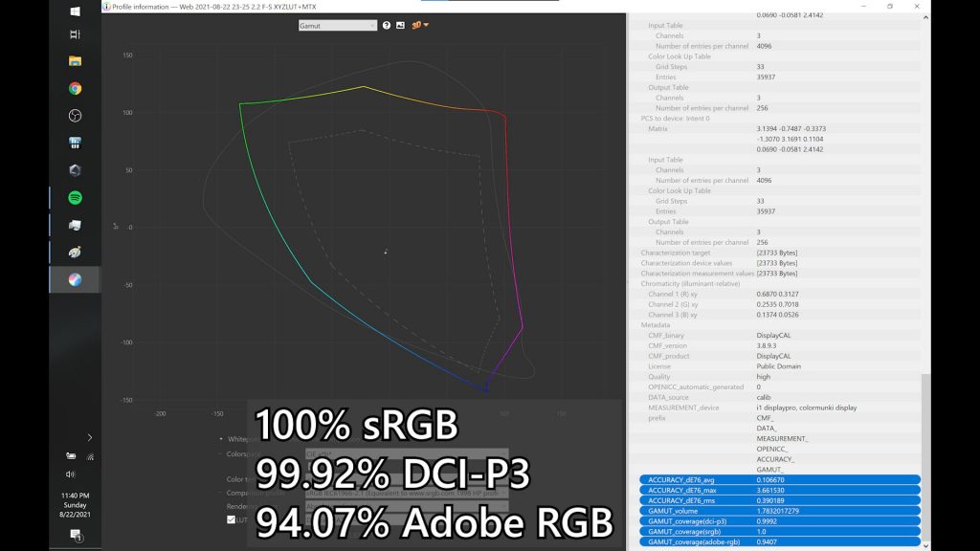
Task: Click the value 'Public Domain'
Action: click(x=778, y=366)
